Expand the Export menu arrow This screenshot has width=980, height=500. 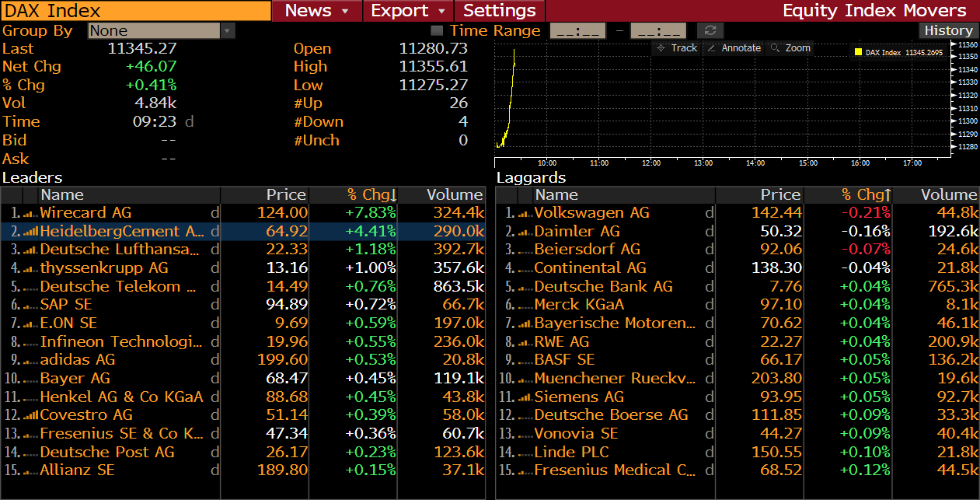441,11
